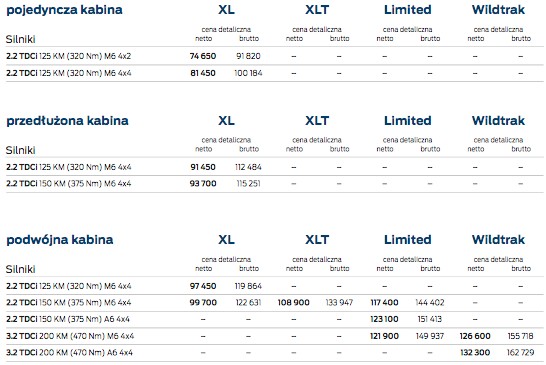Select the 91 450 netto price
The image size is (546, 365).
[x=203, y=167]
